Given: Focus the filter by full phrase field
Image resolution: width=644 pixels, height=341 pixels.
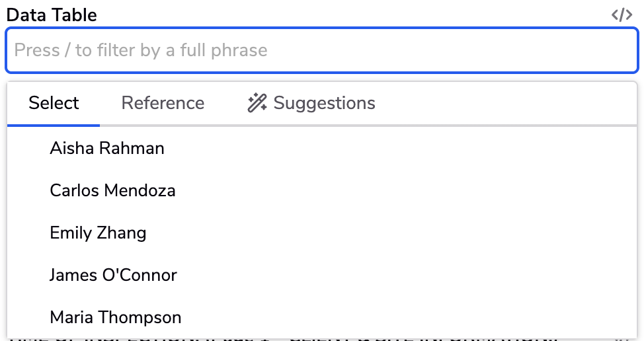Looking at the screenshot, I should tap(322, 50).
